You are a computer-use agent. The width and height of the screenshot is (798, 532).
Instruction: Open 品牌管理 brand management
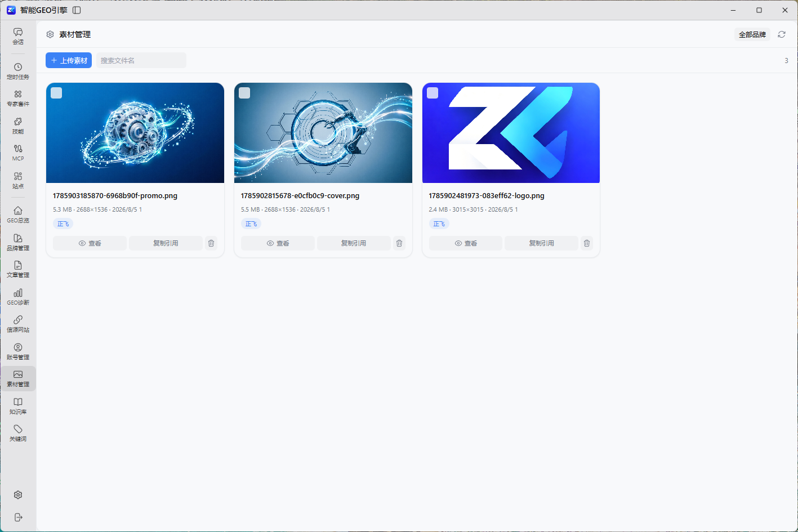(18, 242)
